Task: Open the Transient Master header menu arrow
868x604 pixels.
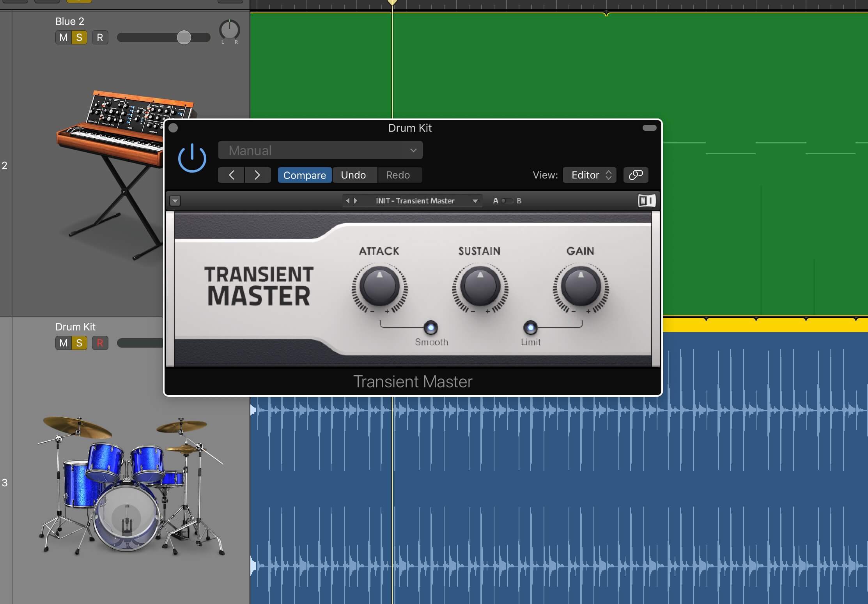Action: tap(175, 201)
